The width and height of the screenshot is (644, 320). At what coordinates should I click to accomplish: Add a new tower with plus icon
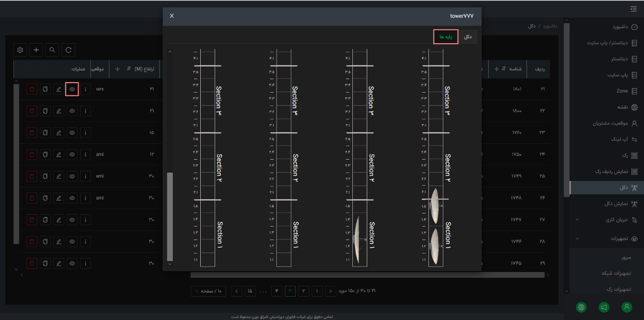(36, 50)
